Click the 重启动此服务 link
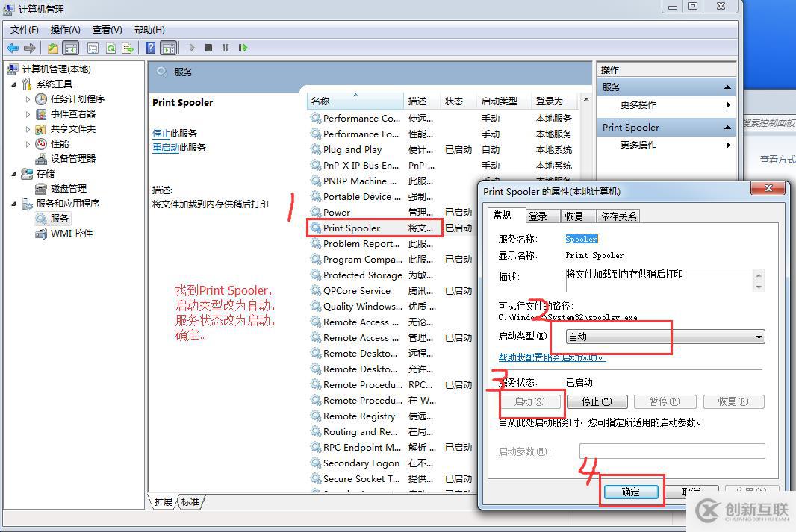The height and width of the screenshot is (532, 796). pyautogui.click(x=178, y=148)
